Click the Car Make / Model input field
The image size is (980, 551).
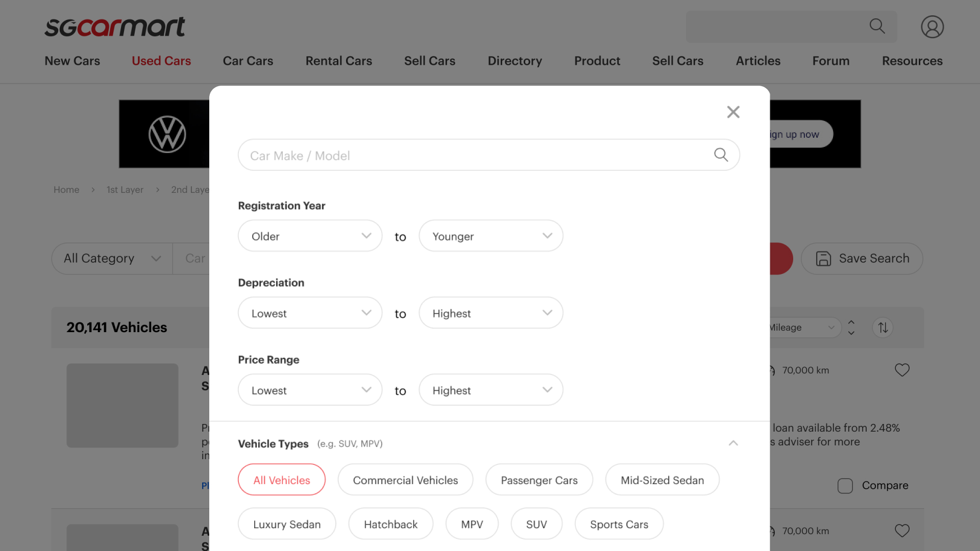click(488, 155)
